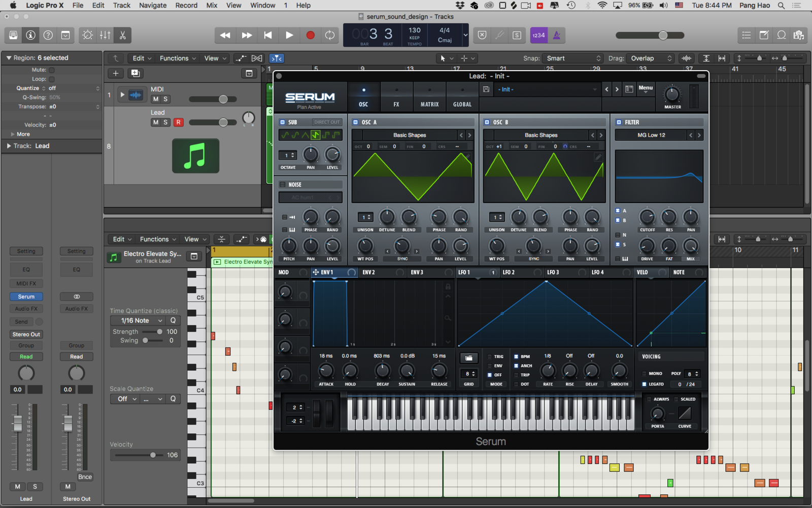Toggle the Mute checkbox in Region inspector

[x=52, y=70]
